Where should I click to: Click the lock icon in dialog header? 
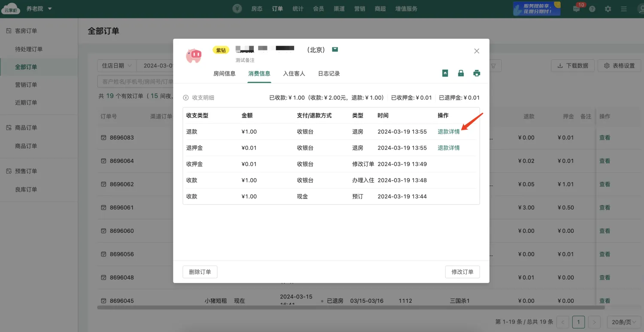[461, 73]
